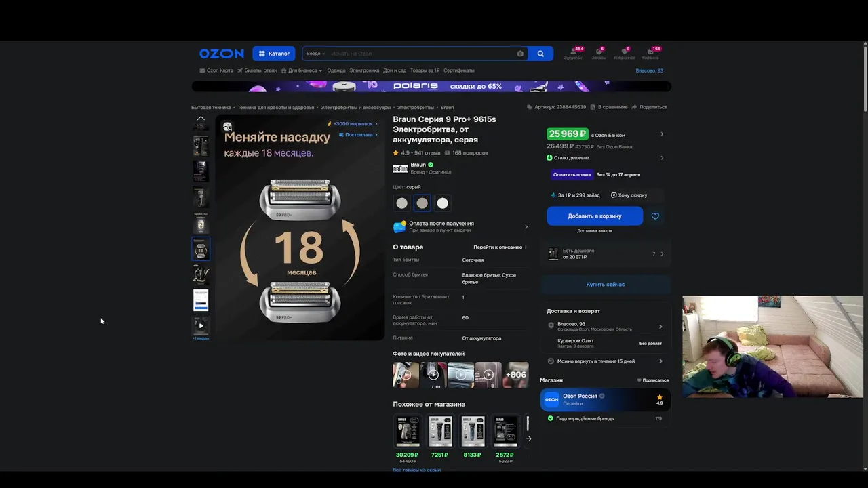868x488 pixels.
Task: Open the similar product priced 7 251 ₽
Action: pos(440,437)
